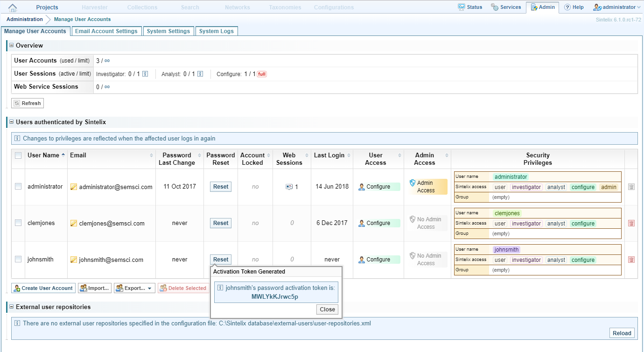Open the Status monitor

coord(470,7)
